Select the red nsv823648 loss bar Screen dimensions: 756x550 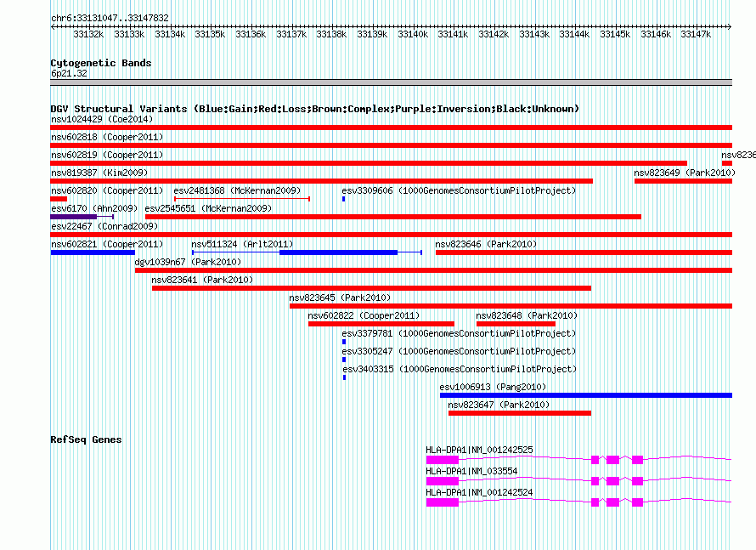pos(516,324)
